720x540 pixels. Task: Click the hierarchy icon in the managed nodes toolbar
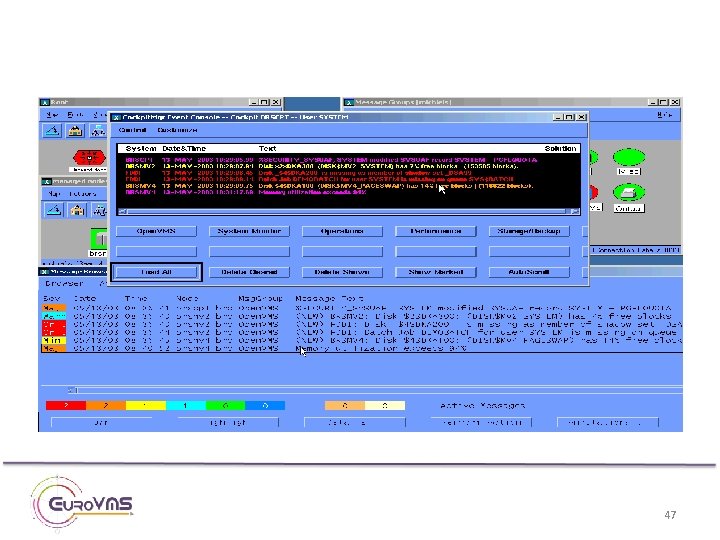point(100,211)
